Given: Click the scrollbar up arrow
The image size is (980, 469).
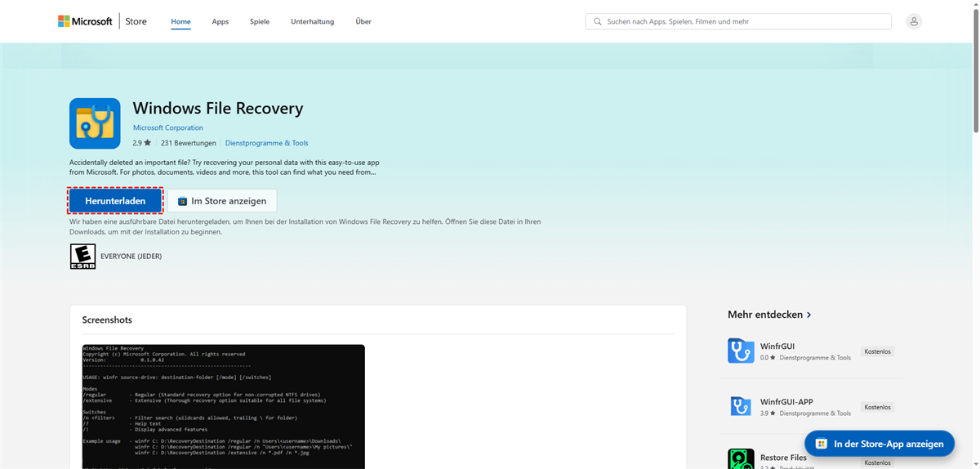Looking at the screenshot, I should (x=975, y=5).
